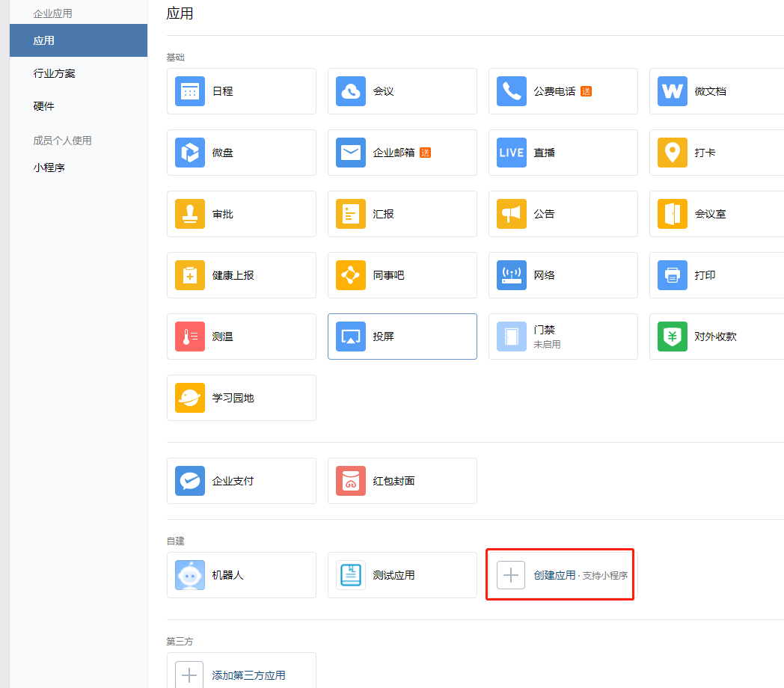Image resolution: width=784 pixels, height=688 pixels.
Task: Open the 对外收款 yen shield icon
Action: point(673,337)
